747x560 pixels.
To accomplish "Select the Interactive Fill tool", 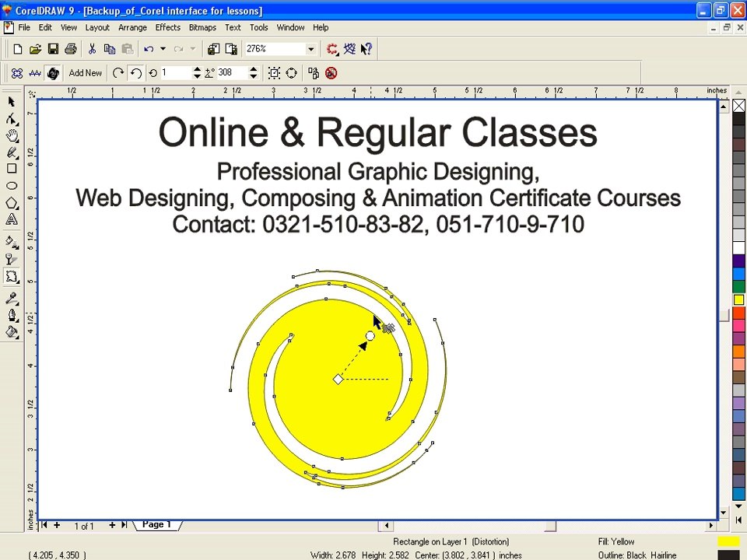I will click(x=12, y=242).
